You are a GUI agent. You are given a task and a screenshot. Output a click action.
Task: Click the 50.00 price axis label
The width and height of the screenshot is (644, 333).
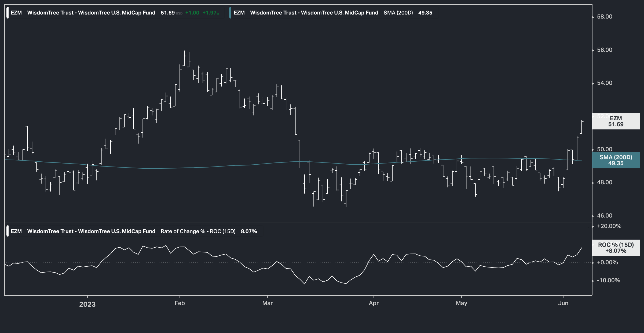605,149
